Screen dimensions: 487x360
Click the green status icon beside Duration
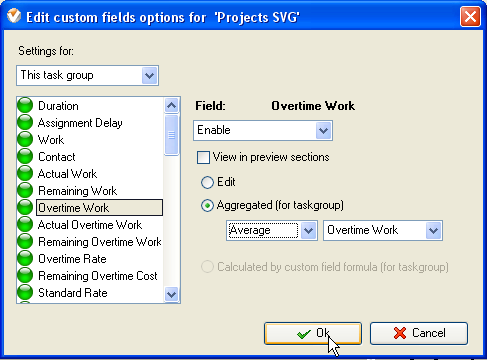(x=25, y=106)
